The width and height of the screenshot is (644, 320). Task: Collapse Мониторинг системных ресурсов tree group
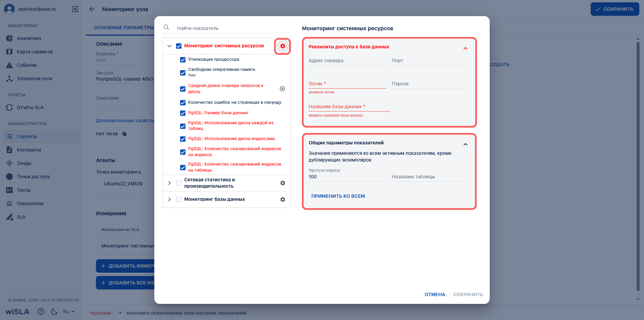click(x=169, y=46)
